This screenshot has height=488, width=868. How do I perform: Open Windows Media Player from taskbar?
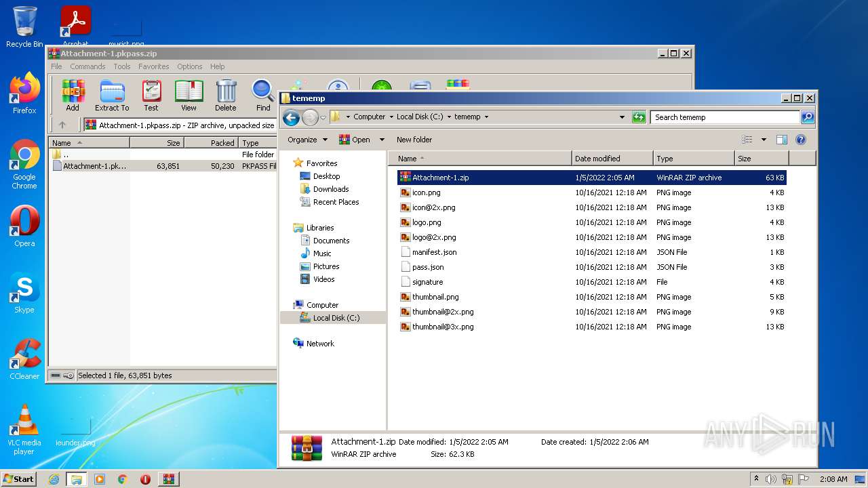point(100,479)
